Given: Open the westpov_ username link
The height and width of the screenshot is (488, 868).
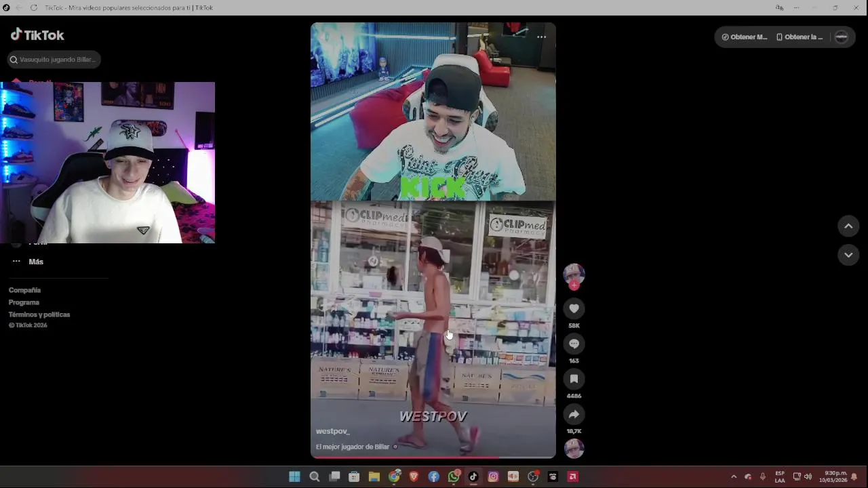Looking at the screenshot, I should click(x=332, y=431).
